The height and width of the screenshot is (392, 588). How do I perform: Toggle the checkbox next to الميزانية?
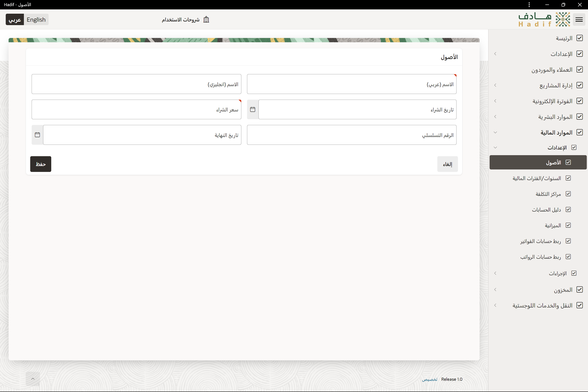568,225
